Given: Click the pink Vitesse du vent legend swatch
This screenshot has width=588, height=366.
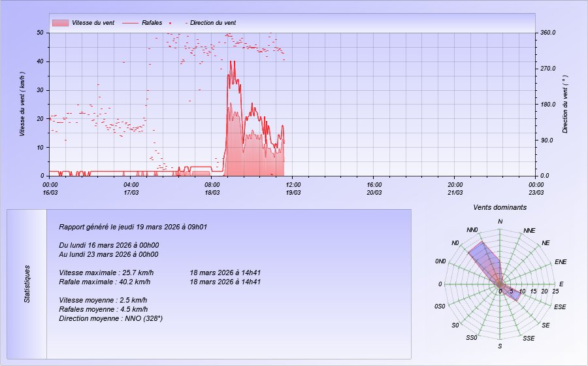Looking at the screenshot, I should 60,23.
